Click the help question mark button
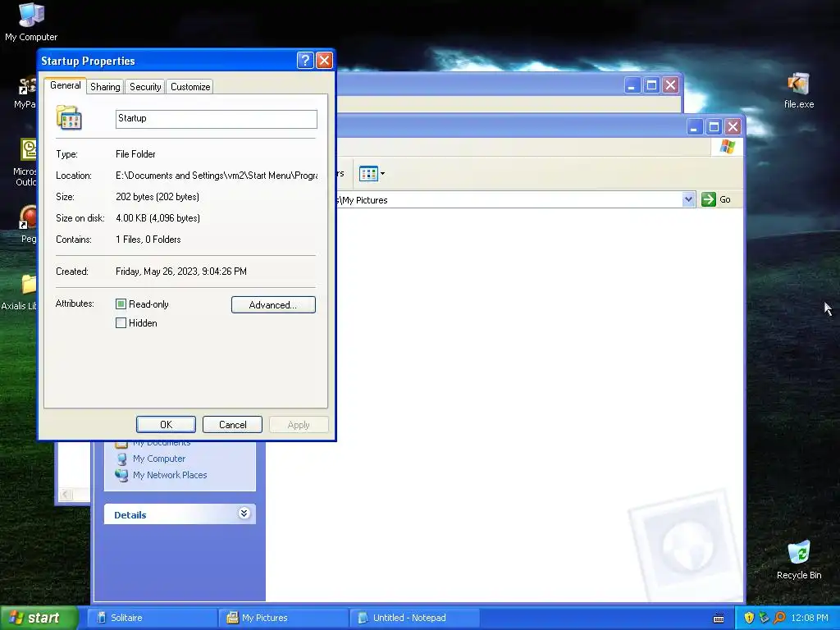Screen dimensions: 840x630 (305, 60)
